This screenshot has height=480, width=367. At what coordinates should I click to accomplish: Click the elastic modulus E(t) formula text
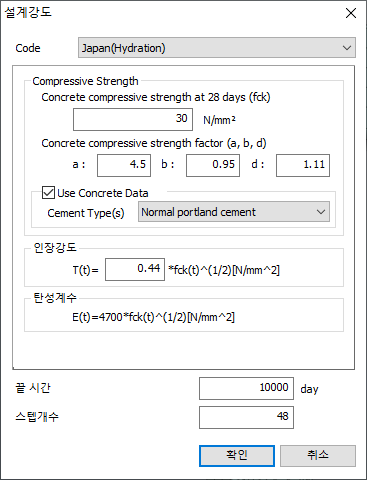pos(153,317)
